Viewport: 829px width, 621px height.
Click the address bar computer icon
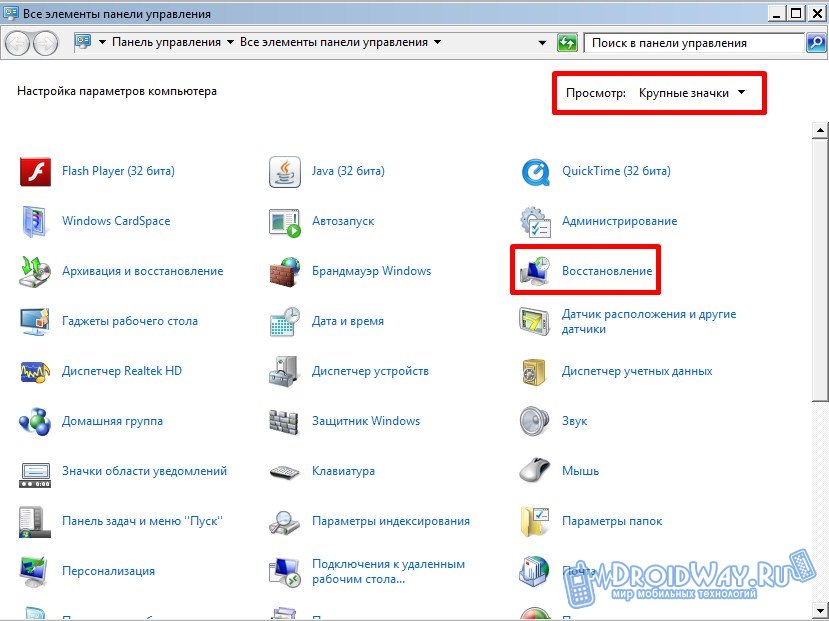tap(83, 42)
